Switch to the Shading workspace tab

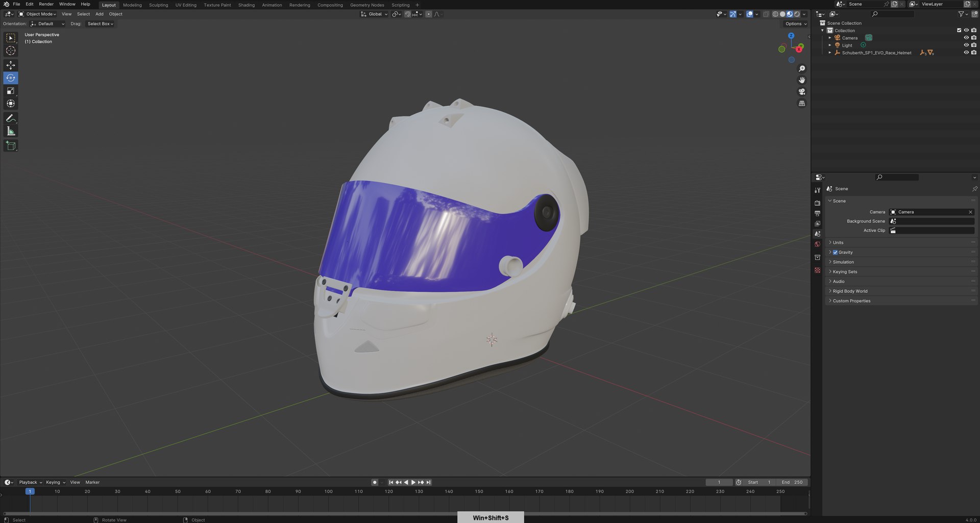pyautogui.click(x=246, y=5)
